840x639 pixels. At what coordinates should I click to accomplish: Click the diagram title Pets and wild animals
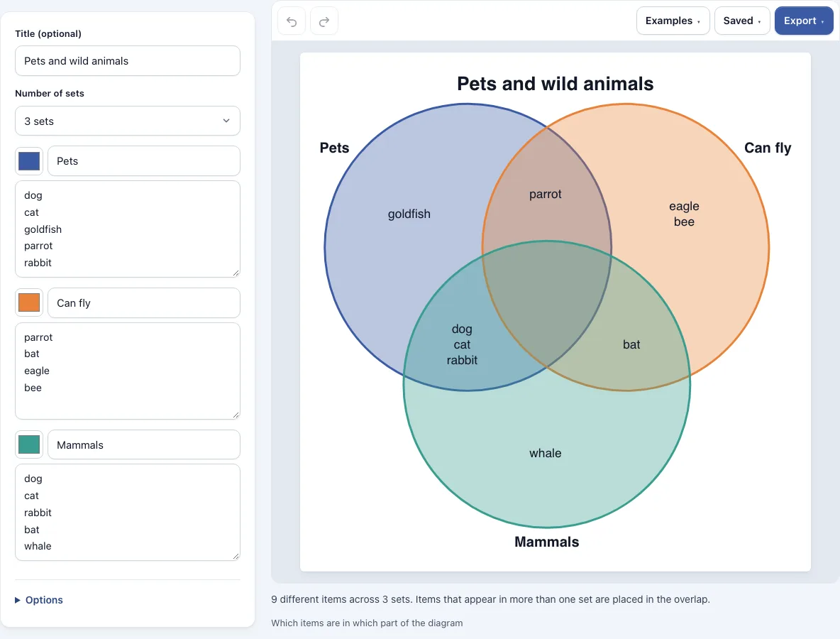pyautogui.click(x=555, y=84)
